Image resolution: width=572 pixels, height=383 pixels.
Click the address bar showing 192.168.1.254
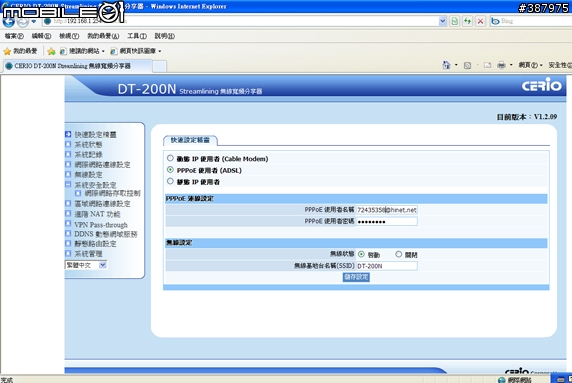[x=241, y=21]
